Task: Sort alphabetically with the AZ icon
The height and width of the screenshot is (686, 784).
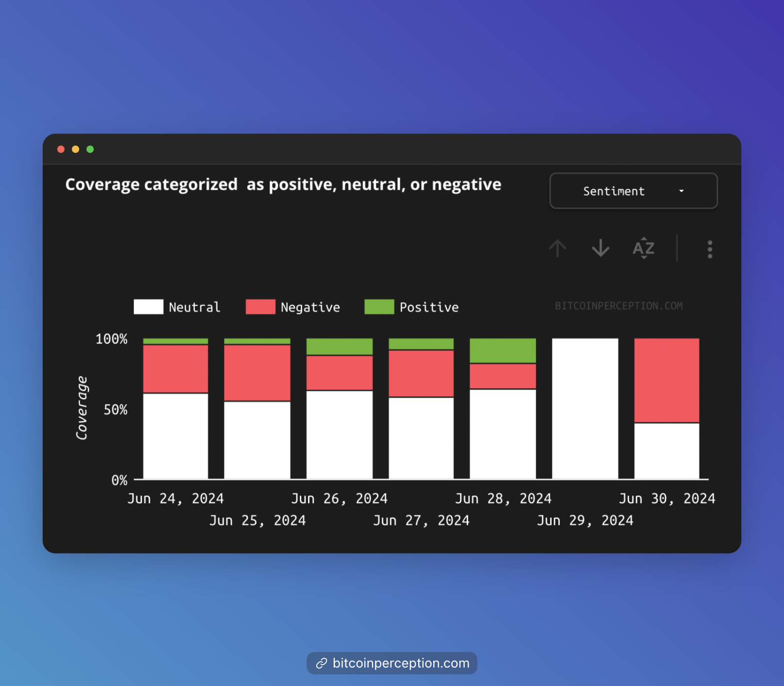Action: coord(643,248)
